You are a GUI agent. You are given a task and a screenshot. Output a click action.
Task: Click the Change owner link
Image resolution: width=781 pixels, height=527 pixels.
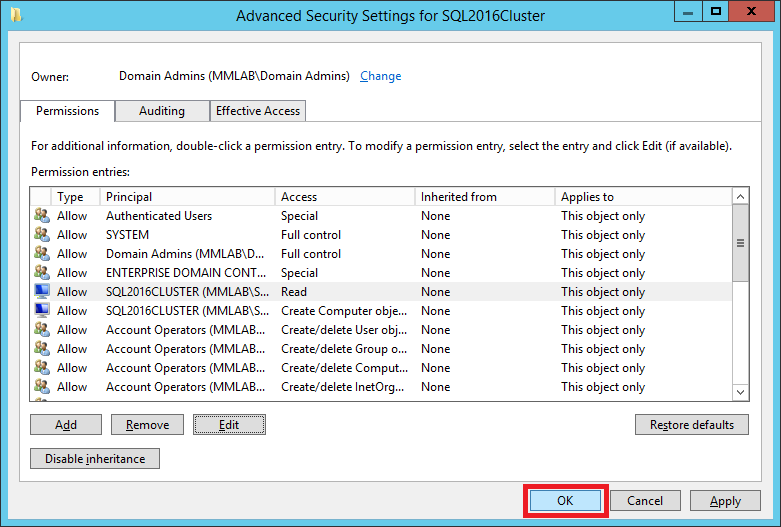click(x=380, y=76)
